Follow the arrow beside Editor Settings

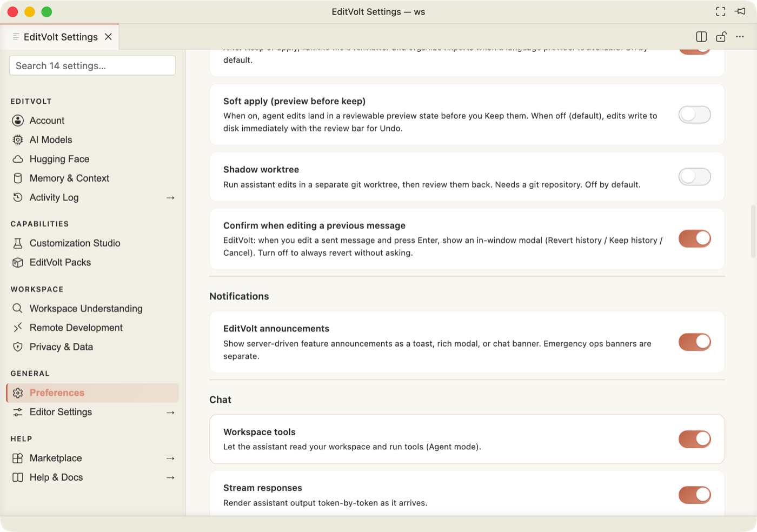click(170, 413)
